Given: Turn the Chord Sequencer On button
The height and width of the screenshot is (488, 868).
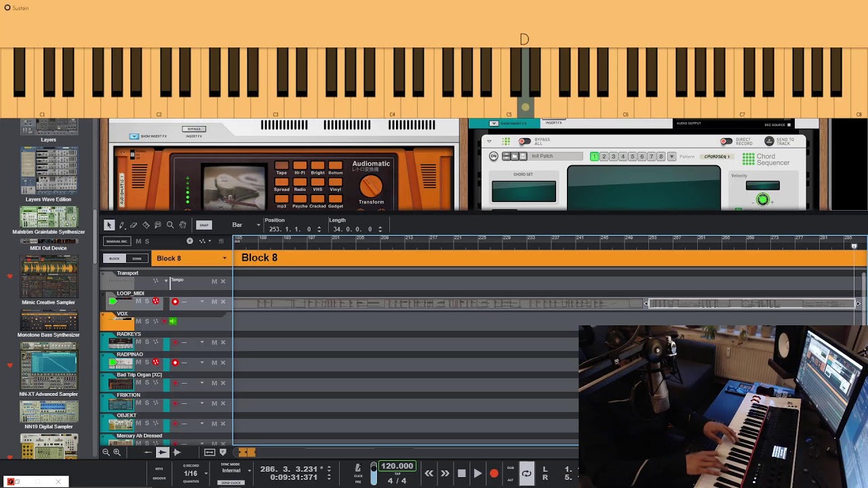Looking at the screenshot, I should 494,157.
